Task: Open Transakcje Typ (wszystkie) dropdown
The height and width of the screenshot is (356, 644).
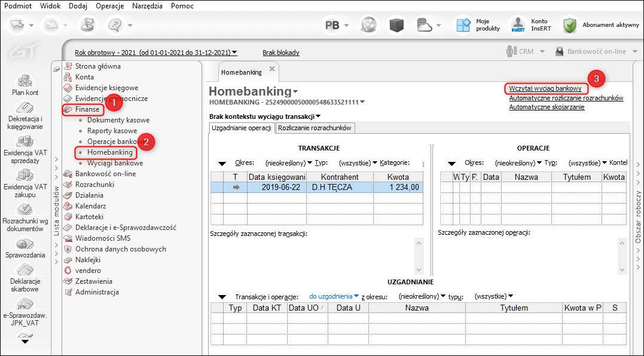Action: pos(358,163)
